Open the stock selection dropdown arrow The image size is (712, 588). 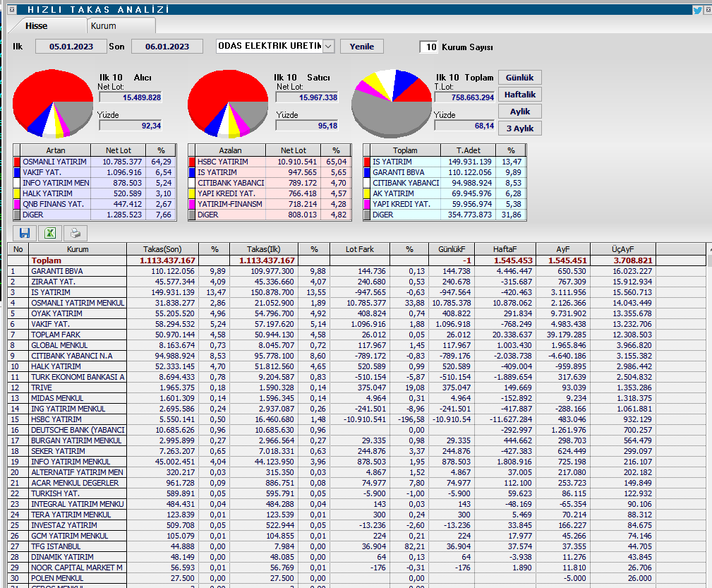pos(329,47)
